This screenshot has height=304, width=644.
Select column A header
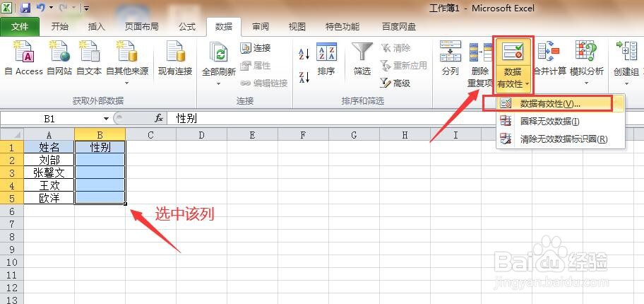(x=49, y=134)
